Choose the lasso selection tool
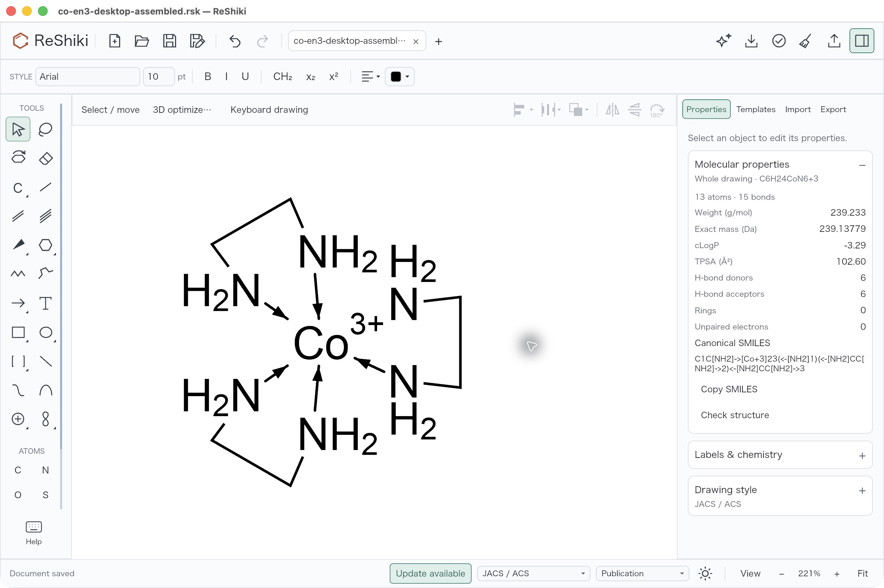The image size is (884, 588). coord(45,129)
